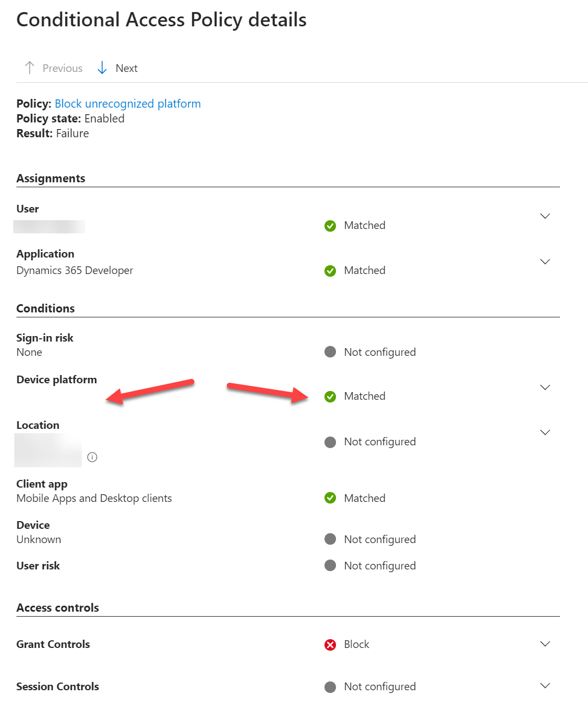This screenshot has height=710, width=588.
Task: Click the green check beside Client app Matched
Action: click(x=330, y=497)
